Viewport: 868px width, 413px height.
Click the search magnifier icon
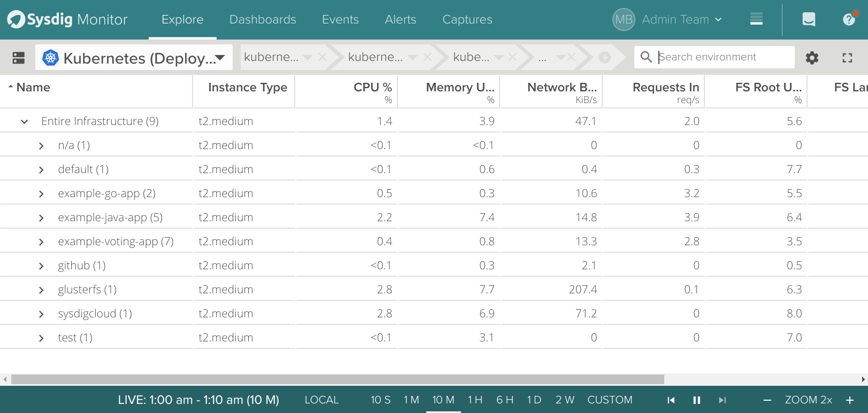646,57
